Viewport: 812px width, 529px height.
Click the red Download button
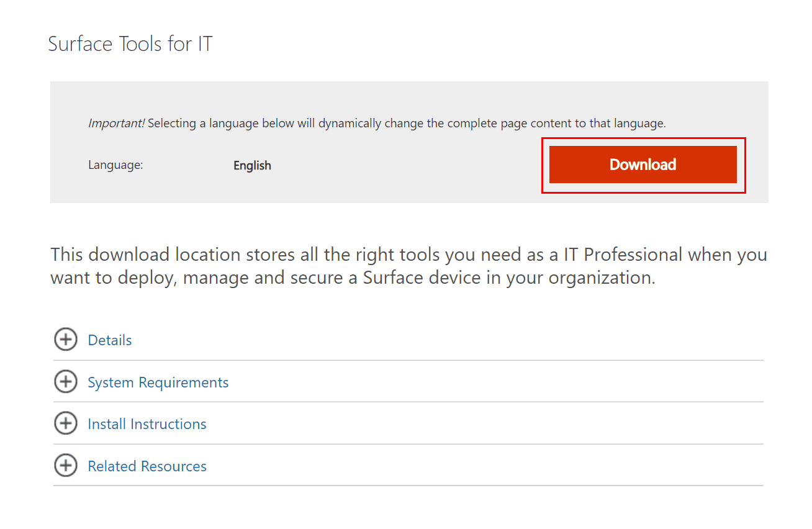643,165
